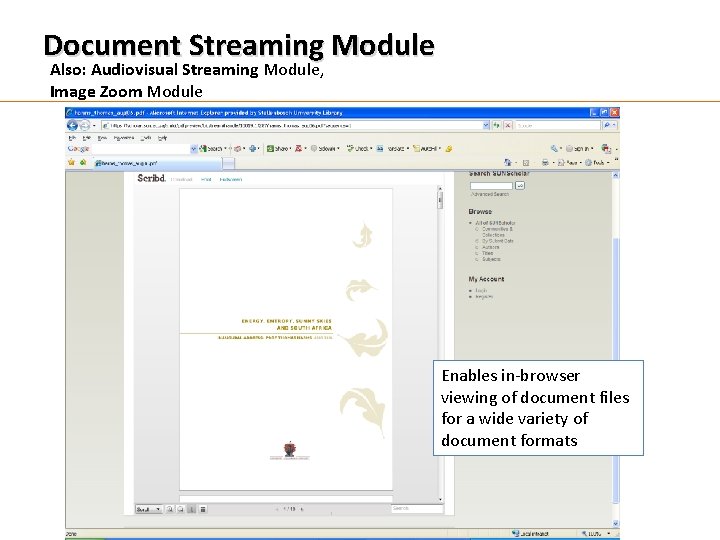This screenshot has width=720, height=540.
Task: Click the Scribd document scroll up arrow
Action: pos(440,188)
